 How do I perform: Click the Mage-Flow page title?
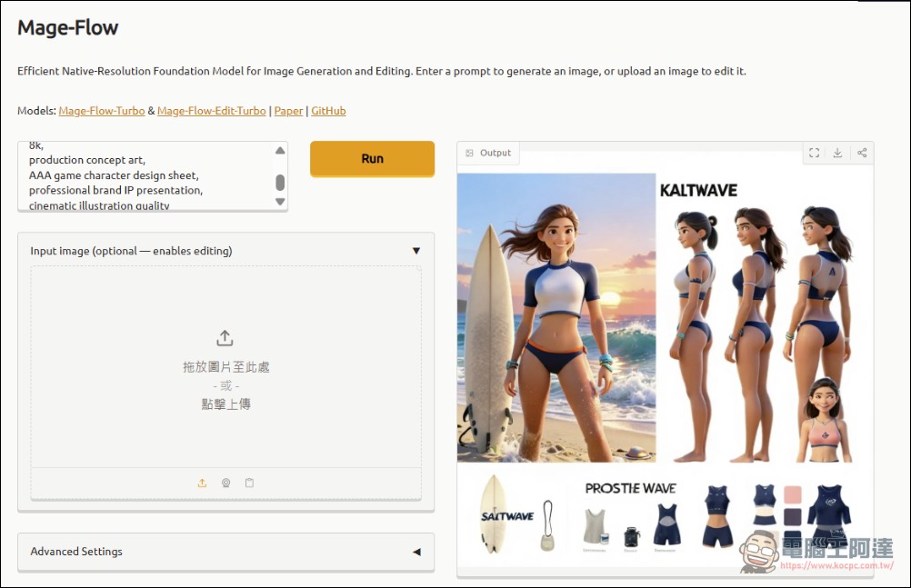68,27
